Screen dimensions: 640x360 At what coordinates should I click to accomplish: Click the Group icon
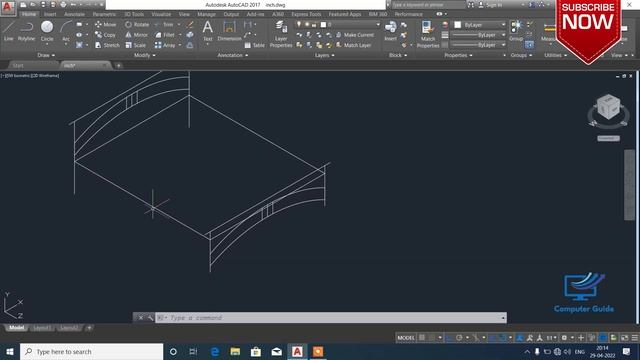click(516, 31)
